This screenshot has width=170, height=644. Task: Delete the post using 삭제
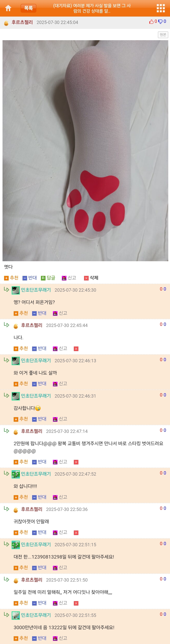pyautogui.click(x=91, y=278)
